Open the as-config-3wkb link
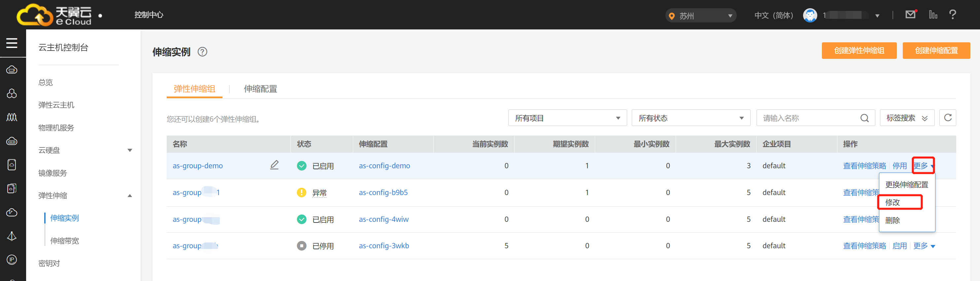Viewport: 980px width, 281px height. point(384,246)
